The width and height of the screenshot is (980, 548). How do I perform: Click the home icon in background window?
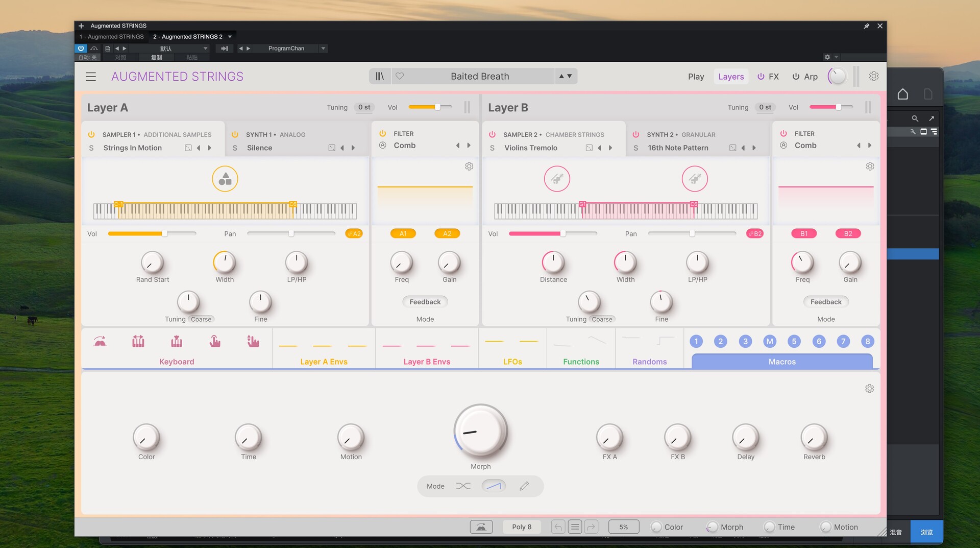(903, 94)
